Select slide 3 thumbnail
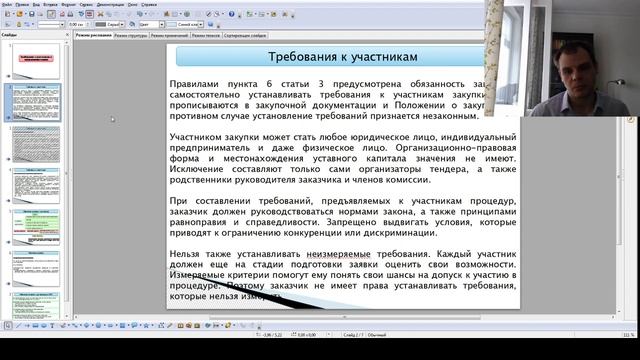Image resolution: width=640 pixels, height=360 pixels. pos(36,144)
